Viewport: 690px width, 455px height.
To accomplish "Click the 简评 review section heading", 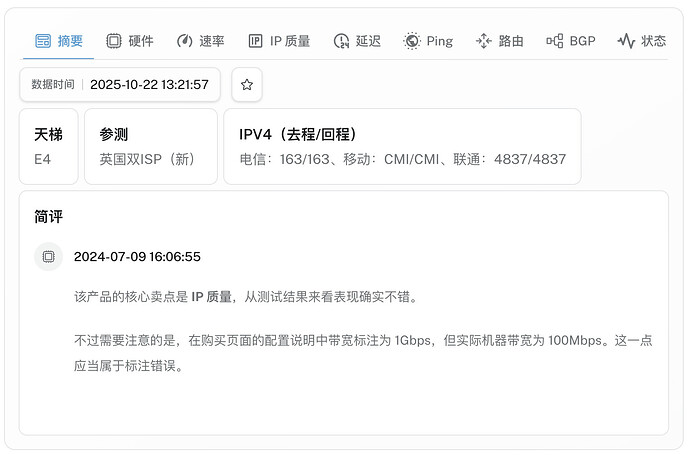I will [x=48, y=216].
